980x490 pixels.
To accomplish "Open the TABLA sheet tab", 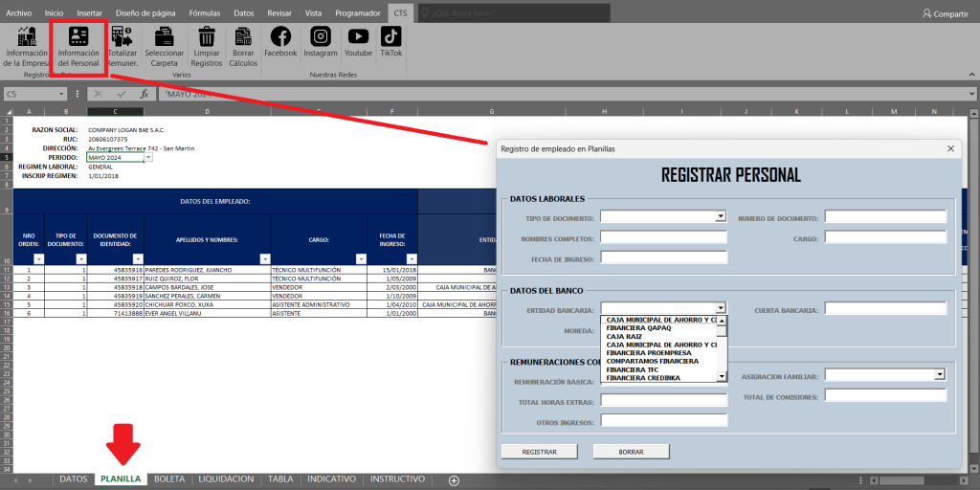I will pyautogui.click(x=280, y=479).
